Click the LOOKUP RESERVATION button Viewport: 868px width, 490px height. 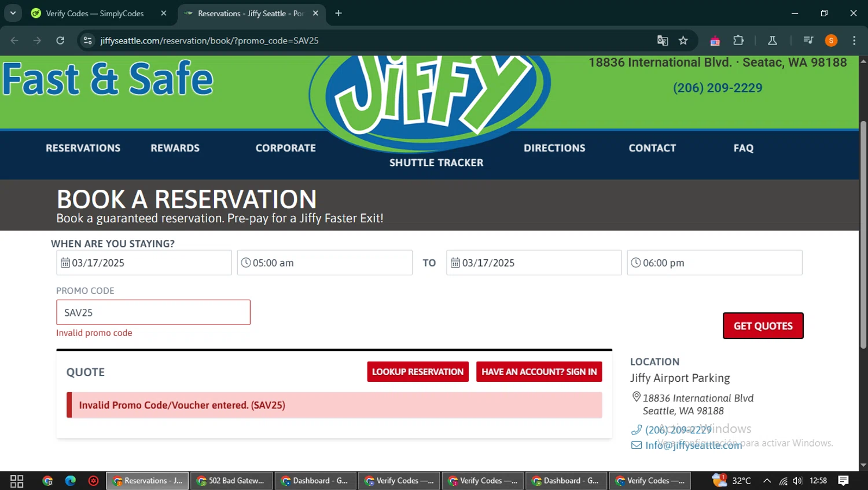point(418,371)
